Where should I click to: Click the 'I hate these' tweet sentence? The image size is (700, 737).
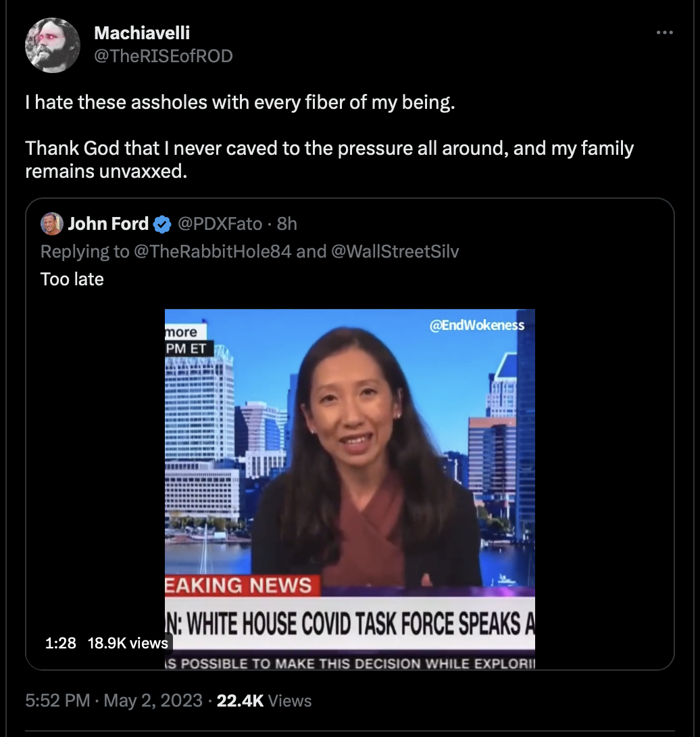tap(240, 103)
